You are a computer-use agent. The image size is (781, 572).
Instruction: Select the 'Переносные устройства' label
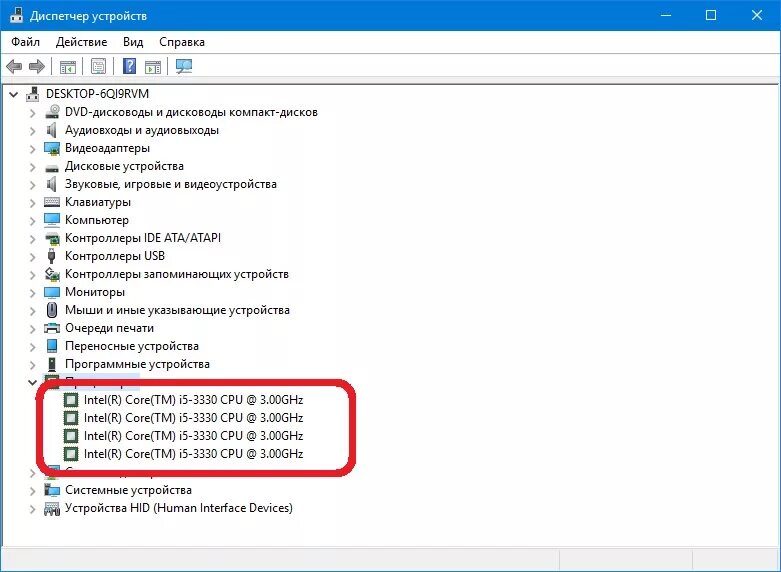click(132, 346)
